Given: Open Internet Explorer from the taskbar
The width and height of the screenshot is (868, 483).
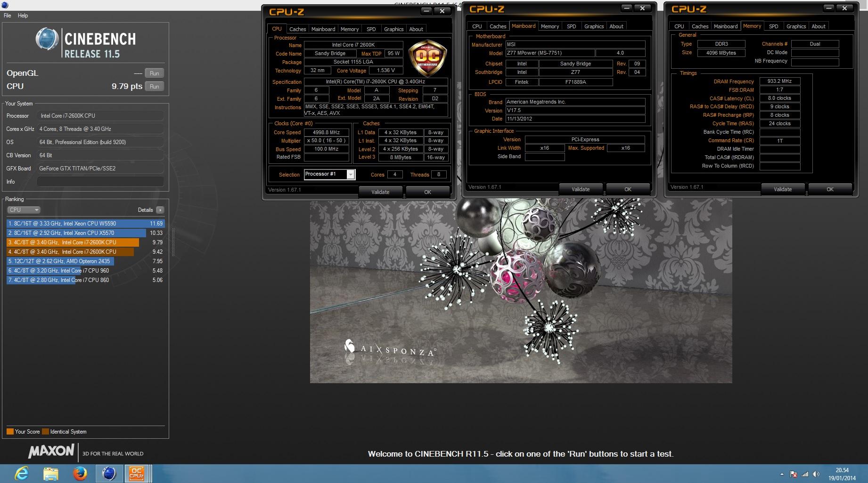Looking at the screenshot, I should click(22, 473).
